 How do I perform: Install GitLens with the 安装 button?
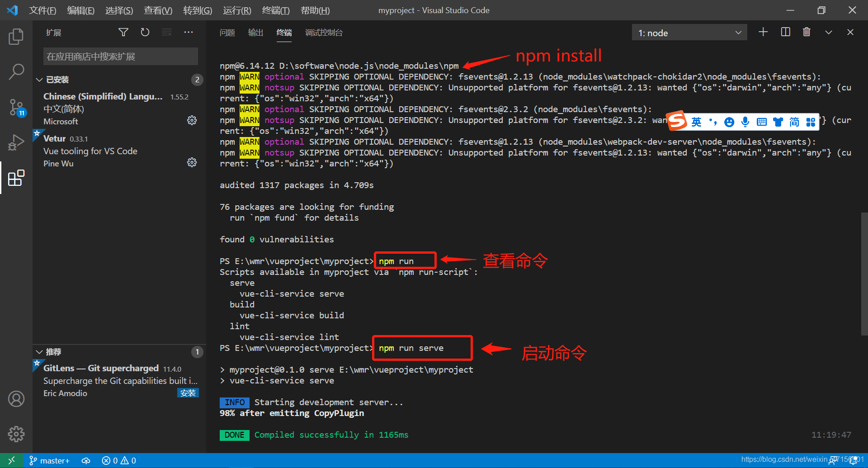pos(188,393)
